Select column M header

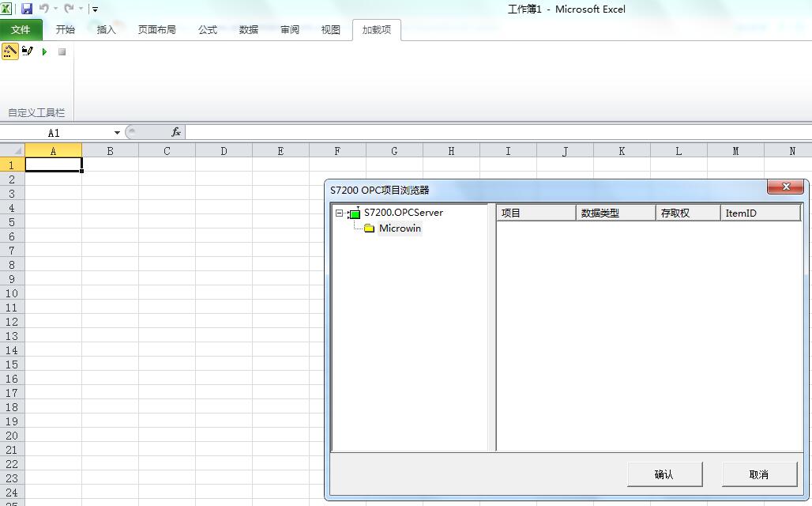click(735, 151)
